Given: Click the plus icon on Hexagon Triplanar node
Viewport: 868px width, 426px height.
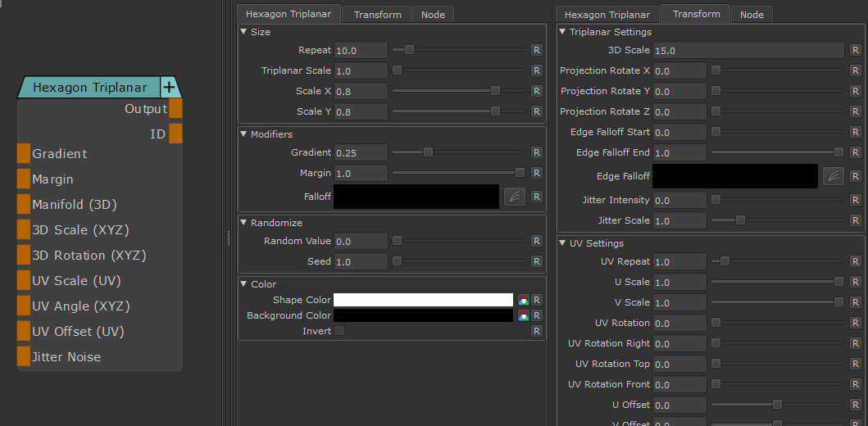Looking at the screenshot, I should (x=169, y=87).
